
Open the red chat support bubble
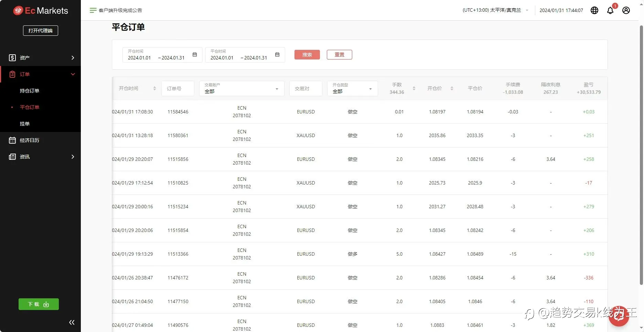(x=619, y=316)
